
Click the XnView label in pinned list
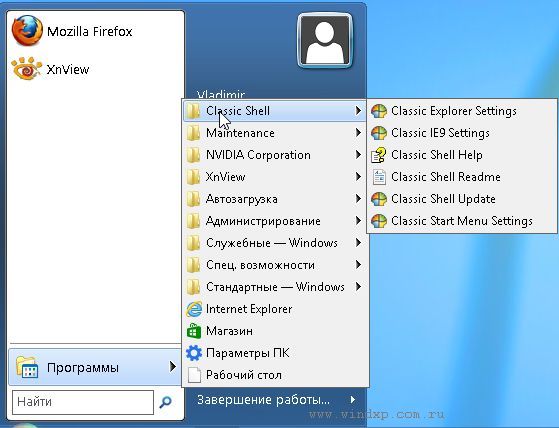68,69
